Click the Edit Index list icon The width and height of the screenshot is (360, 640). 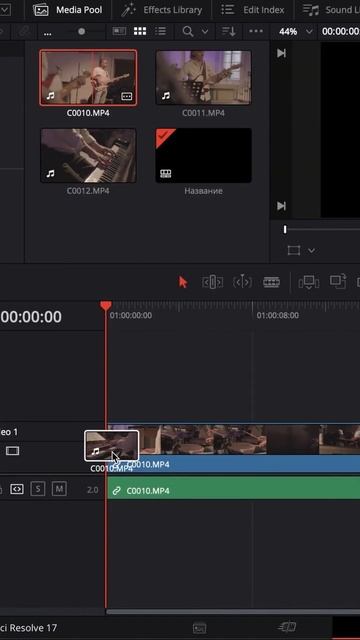click(227, 10)
